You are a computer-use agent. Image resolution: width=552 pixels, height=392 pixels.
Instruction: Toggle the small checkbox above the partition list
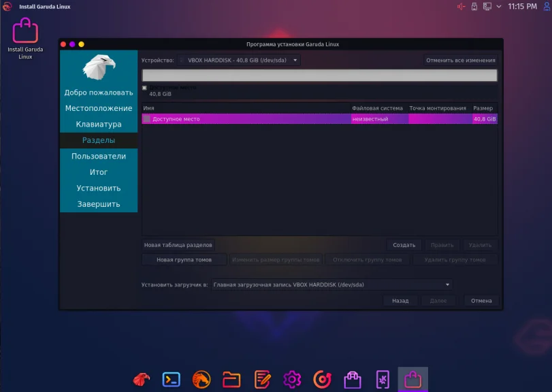tap(144, 87)
